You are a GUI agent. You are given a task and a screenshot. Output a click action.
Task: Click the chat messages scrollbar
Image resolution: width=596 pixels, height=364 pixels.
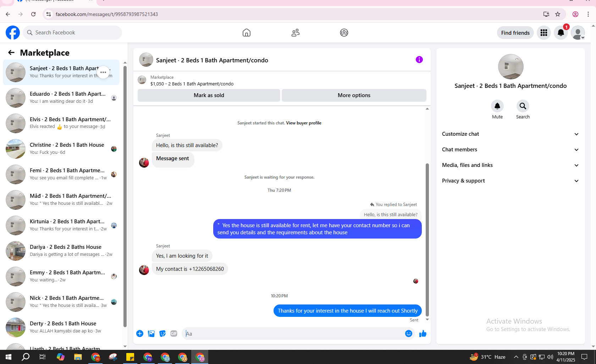point(427,240)
